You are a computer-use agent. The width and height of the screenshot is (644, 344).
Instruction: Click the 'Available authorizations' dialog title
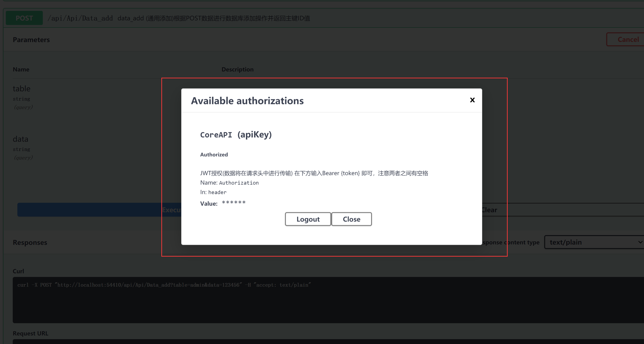tap(247, 101)
